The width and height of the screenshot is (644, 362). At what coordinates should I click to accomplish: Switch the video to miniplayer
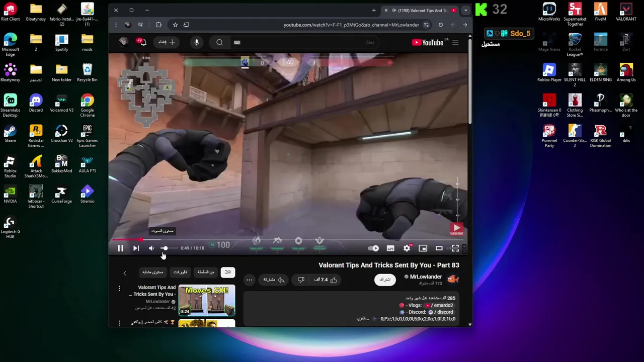click(x=423, y=248)
